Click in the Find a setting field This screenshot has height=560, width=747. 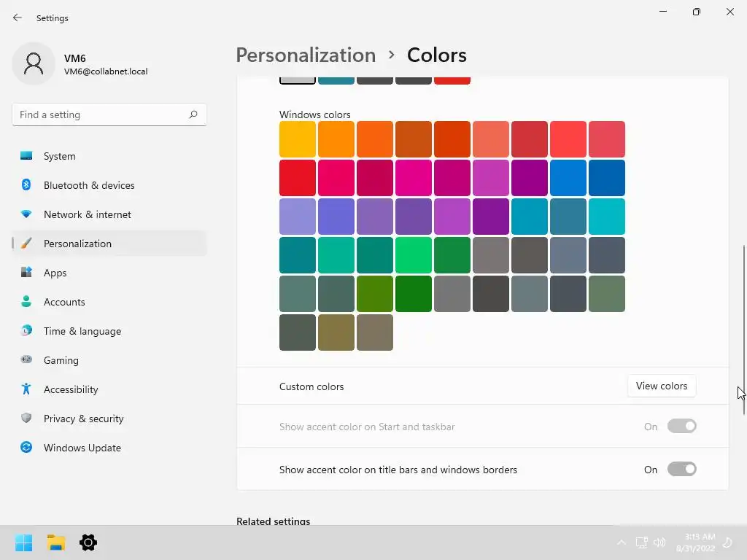(x=109, y=114)
